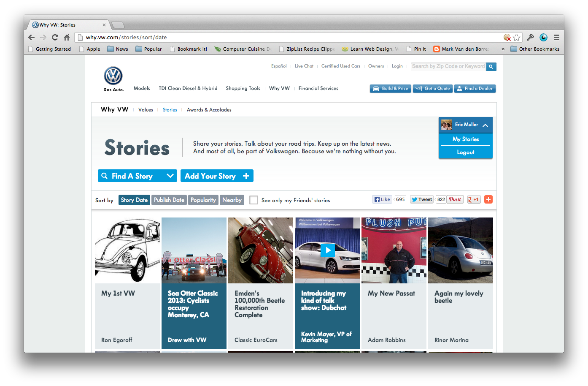Open TDI Clean Diesel & Hybrid menu
Viewport: 588px width, 386px height.
(188, 88)
